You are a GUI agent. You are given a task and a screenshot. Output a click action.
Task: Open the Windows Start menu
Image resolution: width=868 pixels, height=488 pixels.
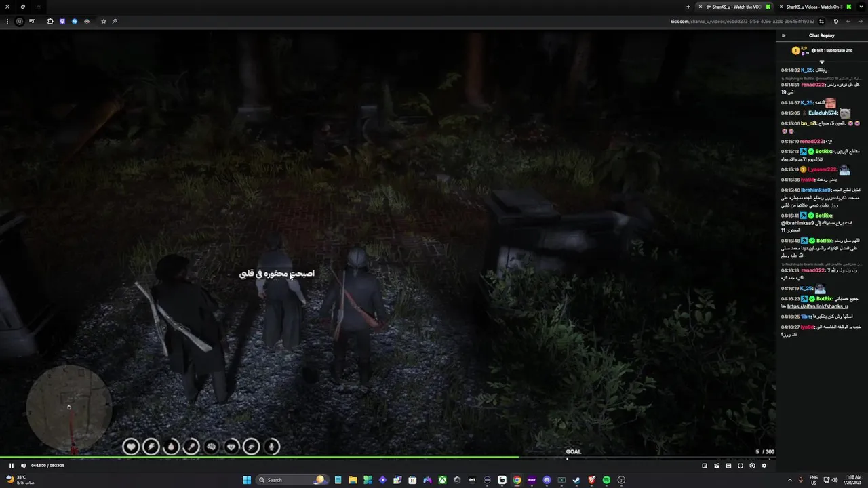point(247,480)
